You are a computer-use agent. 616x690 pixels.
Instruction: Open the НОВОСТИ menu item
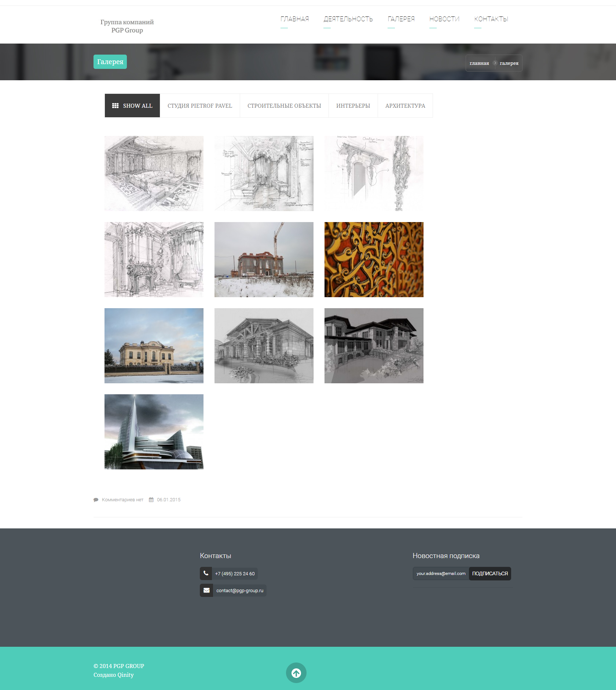tap(444, 19)
